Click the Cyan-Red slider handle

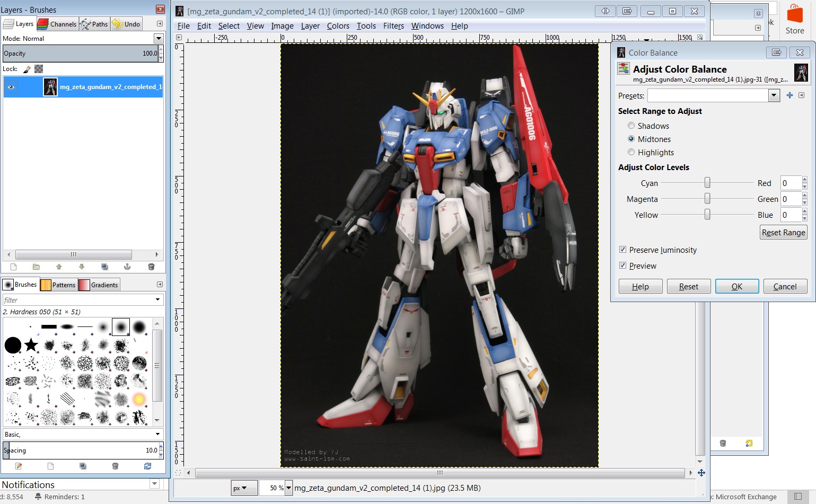[x=707, y=183]
